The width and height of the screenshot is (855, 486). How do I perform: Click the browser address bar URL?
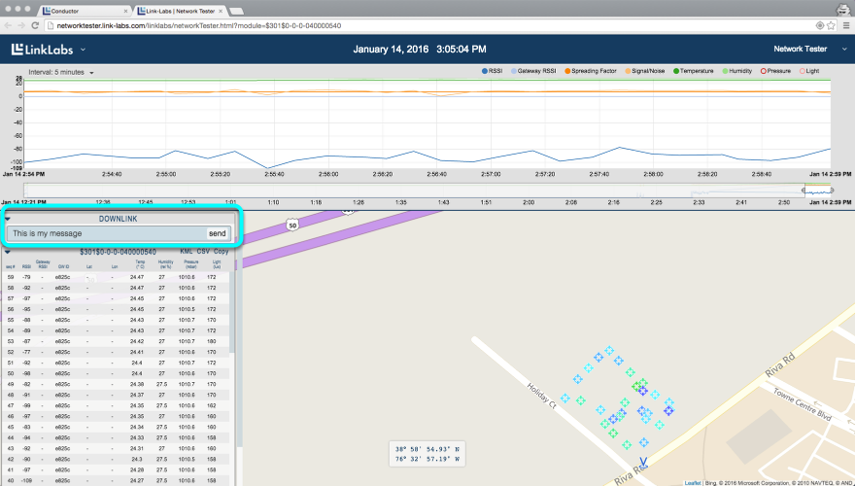(x=200, y=25)
